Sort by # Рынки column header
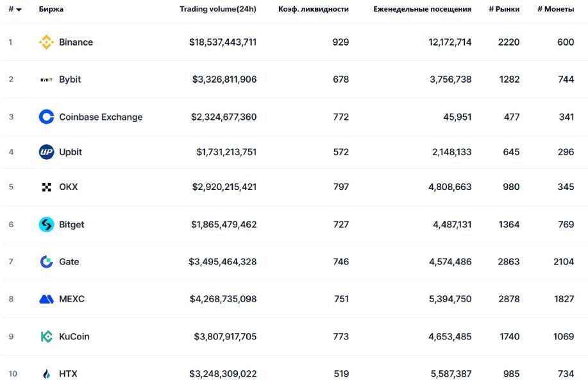Viewport: 588px width, 385px height. tap(504, 9)
